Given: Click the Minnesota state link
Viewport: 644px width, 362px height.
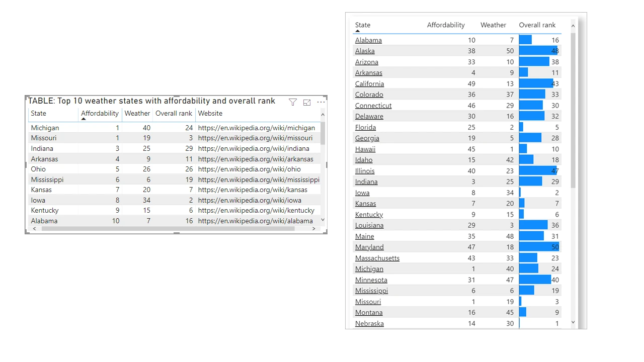Looking at the screenshot, I should click(x=371, y=280).
